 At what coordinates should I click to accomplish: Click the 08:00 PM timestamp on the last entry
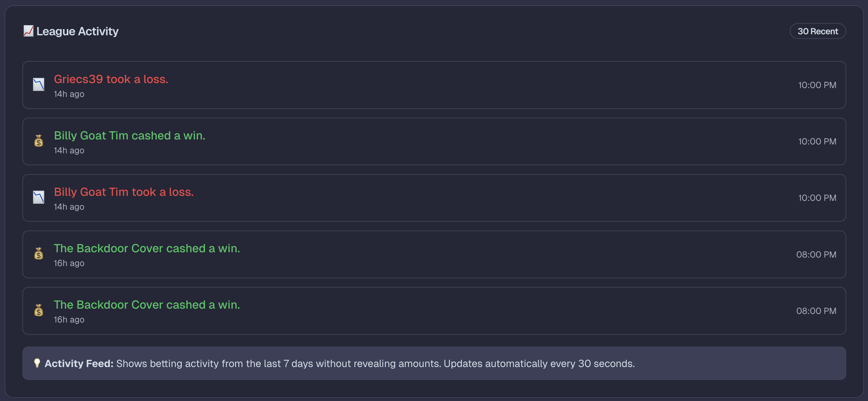click(x=816, y=311)
